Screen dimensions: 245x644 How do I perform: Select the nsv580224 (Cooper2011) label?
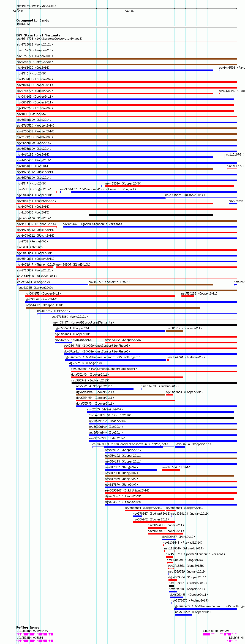[193, 444]
